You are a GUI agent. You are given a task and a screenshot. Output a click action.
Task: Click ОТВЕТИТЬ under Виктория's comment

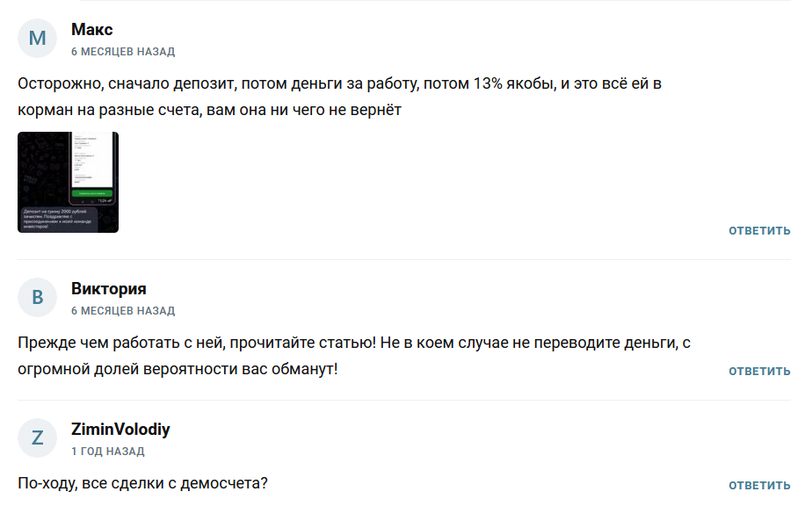tap(758, 371)
